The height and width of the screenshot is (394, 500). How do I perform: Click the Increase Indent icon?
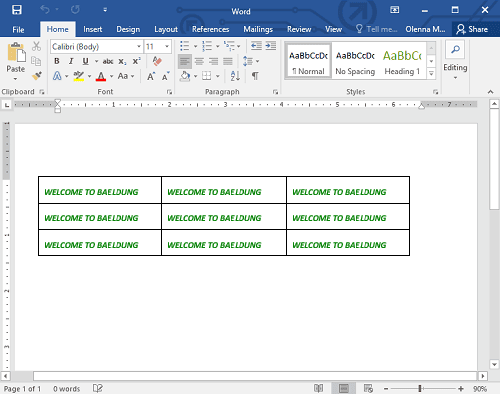tap(271, 46)
